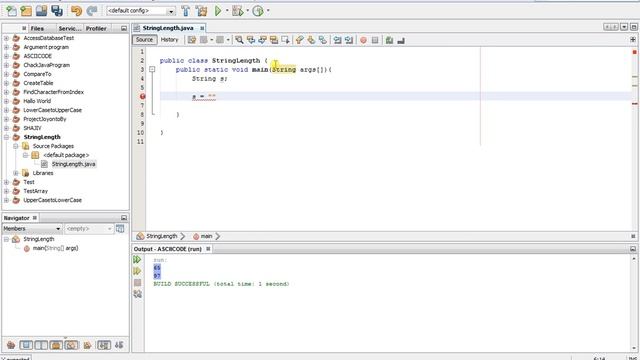Select main(String[] args) in Navigator

pyautogui.click(x=56, y=248)
